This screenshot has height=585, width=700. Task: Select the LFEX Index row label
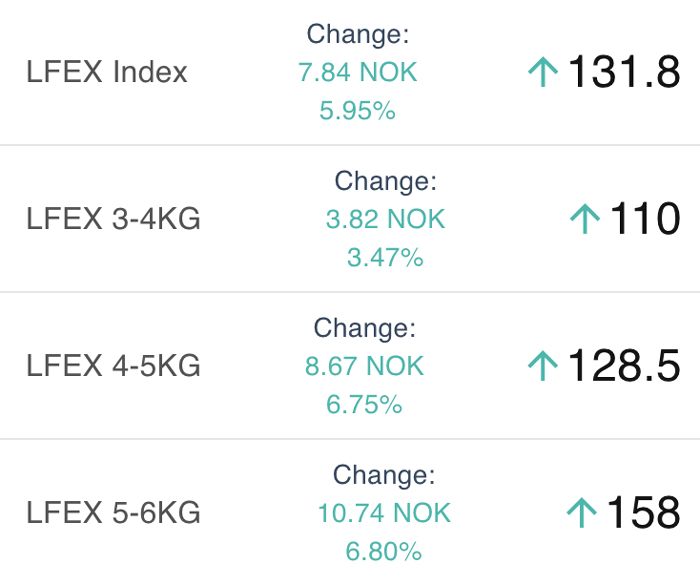tap(107, 72)
